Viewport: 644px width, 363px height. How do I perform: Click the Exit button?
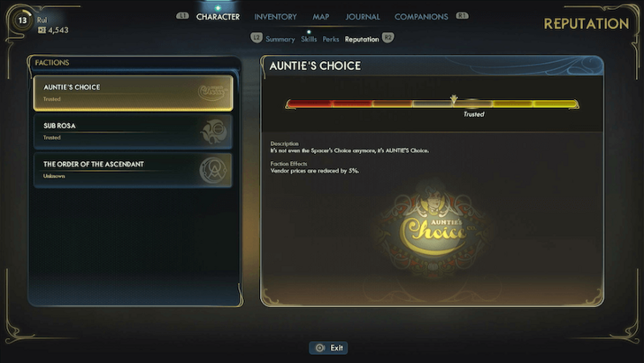point(328,348)
